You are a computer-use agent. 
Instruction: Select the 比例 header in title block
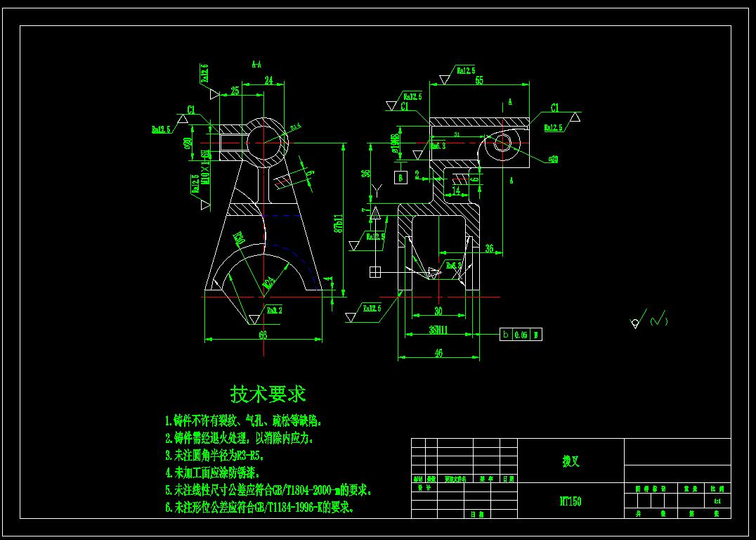(x=717, y=489)
